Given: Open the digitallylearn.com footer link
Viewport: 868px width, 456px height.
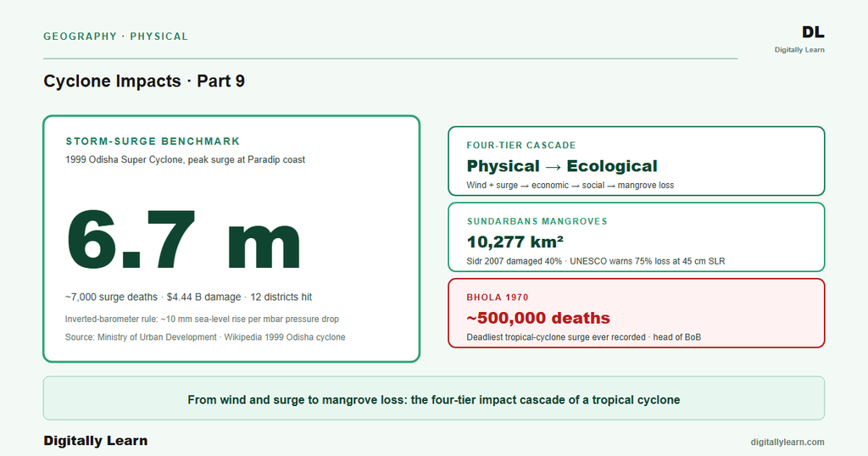Looking at the screenshot, I should coord(787,442).
